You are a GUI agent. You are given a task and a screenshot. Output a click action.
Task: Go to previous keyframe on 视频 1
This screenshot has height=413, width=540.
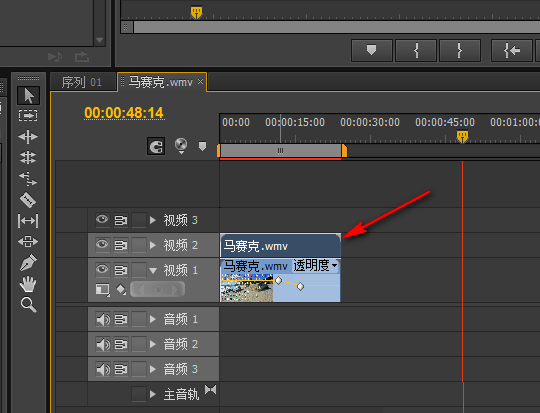[x=141, y=289]
